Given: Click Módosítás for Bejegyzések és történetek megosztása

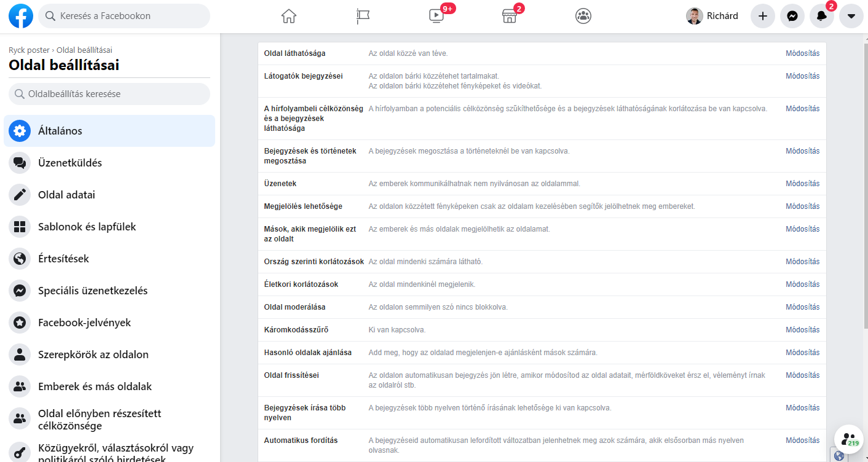Looking at the screenshot, I should (802, 151).
